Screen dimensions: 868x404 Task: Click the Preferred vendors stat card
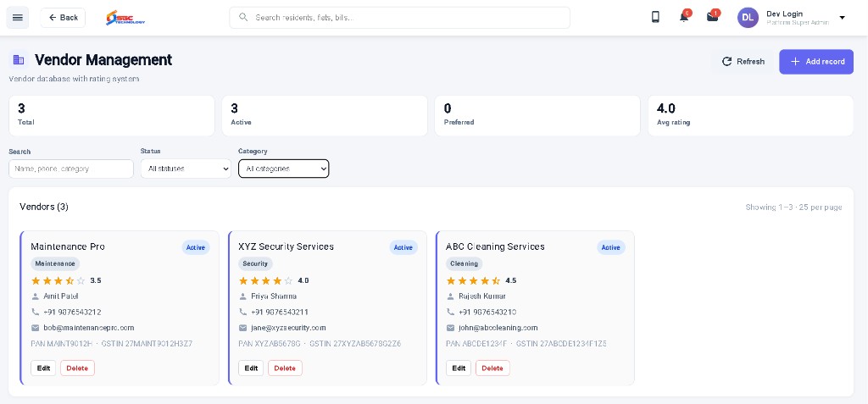click(537, 116)
